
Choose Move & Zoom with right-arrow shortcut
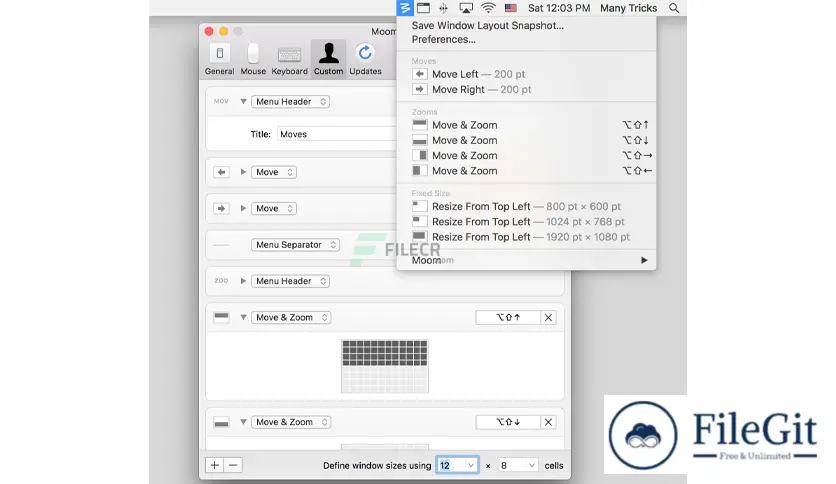(526, 156)
